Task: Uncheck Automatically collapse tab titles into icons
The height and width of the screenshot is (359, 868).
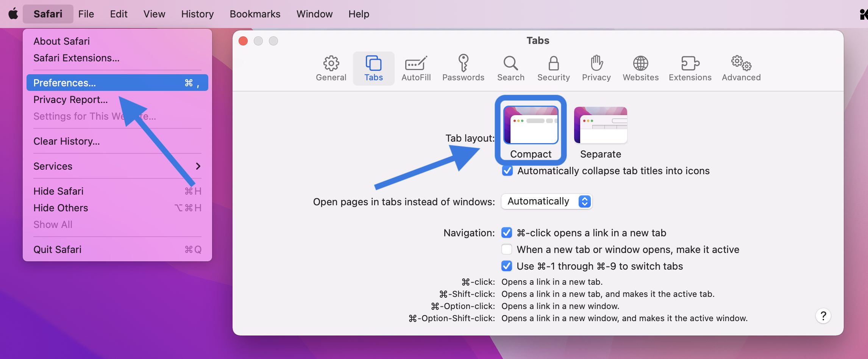Action: pos(507,171)
